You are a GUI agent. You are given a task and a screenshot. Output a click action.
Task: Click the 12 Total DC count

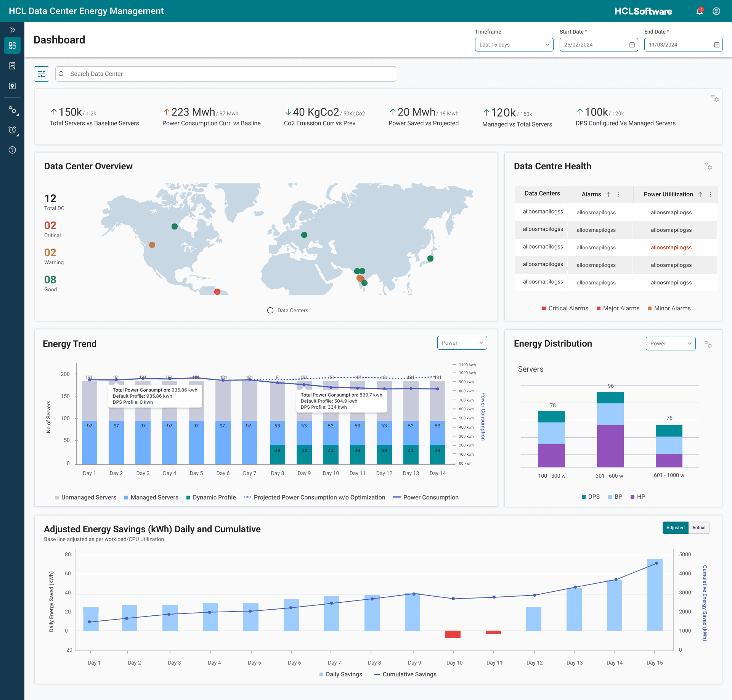click(x=50, y=198)
